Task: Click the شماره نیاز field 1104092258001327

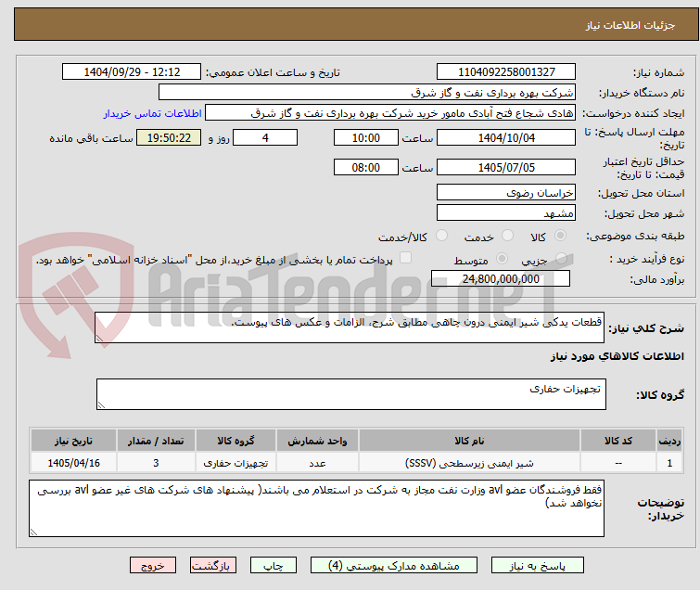Action: pos(506,72)
